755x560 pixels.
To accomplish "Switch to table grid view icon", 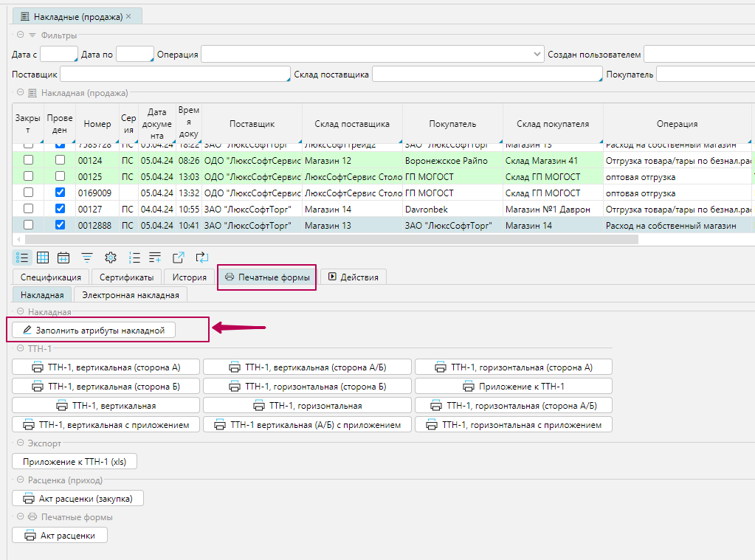I will point(43,257).
